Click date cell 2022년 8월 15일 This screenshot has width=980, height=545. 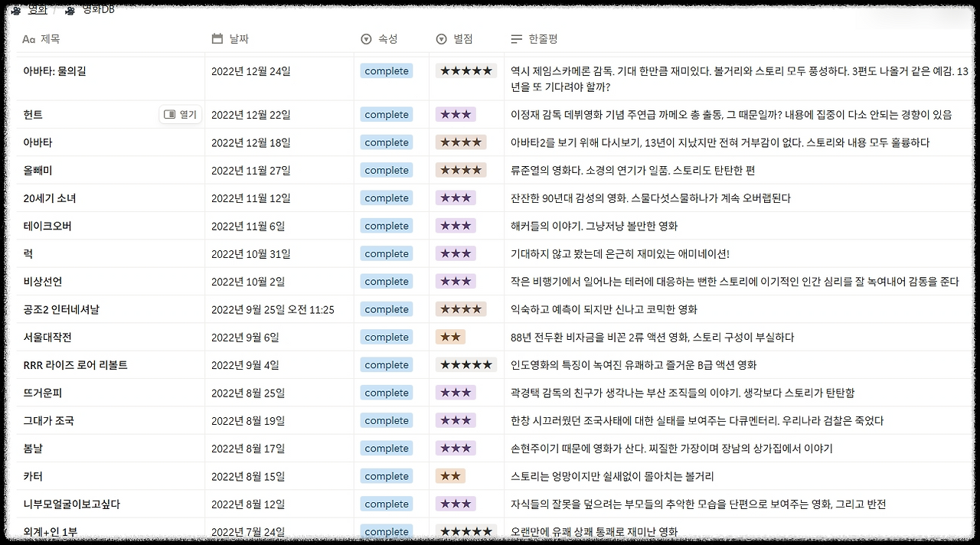pyautogui.click(x=248, y=477)
